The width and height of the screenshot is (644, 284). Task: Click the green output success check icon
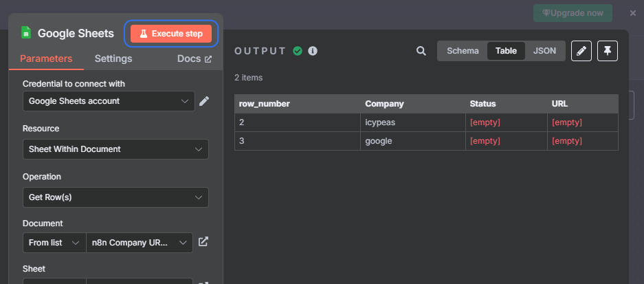298,51
